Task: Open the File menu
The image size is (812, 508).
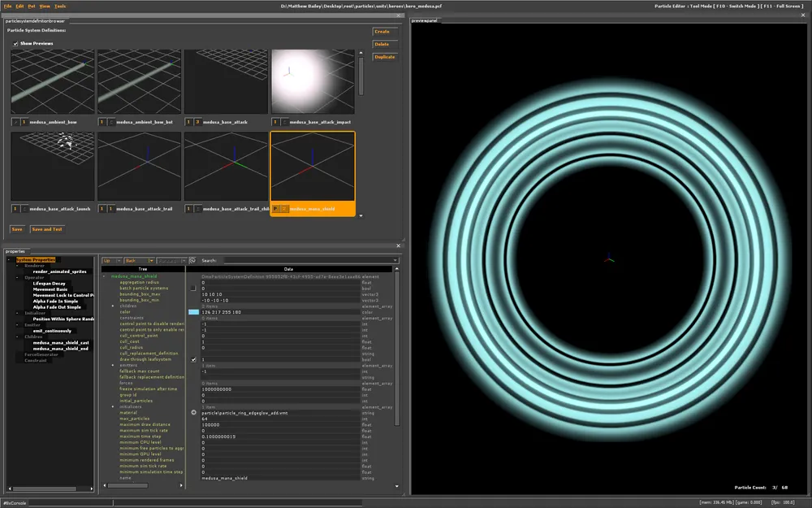Action: click(7, 6)
